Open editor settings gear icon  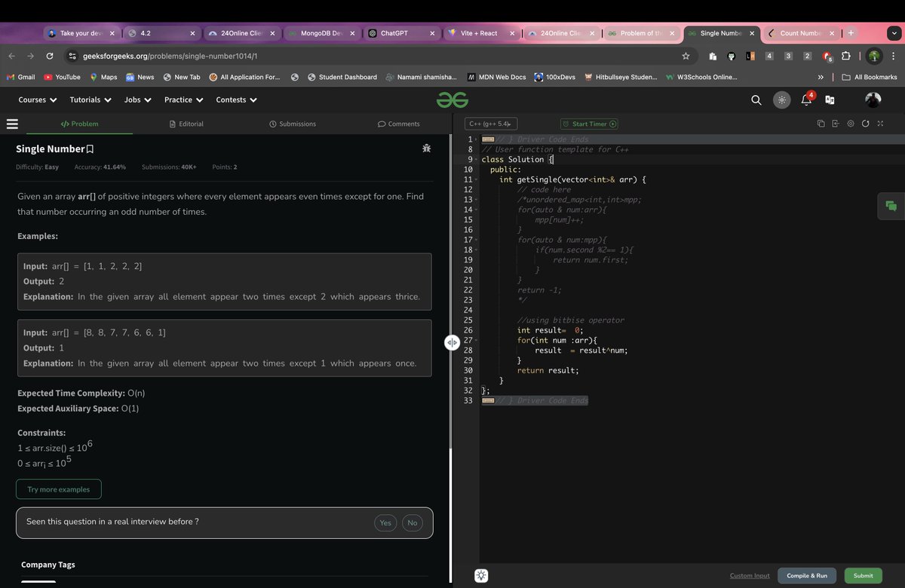pyautogui.click(x=850, y=124)
